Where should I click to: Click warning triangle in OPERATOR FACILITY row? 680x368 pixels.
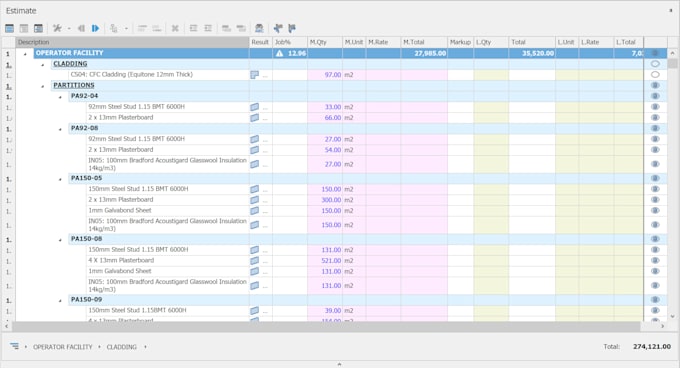pos(279,53)
